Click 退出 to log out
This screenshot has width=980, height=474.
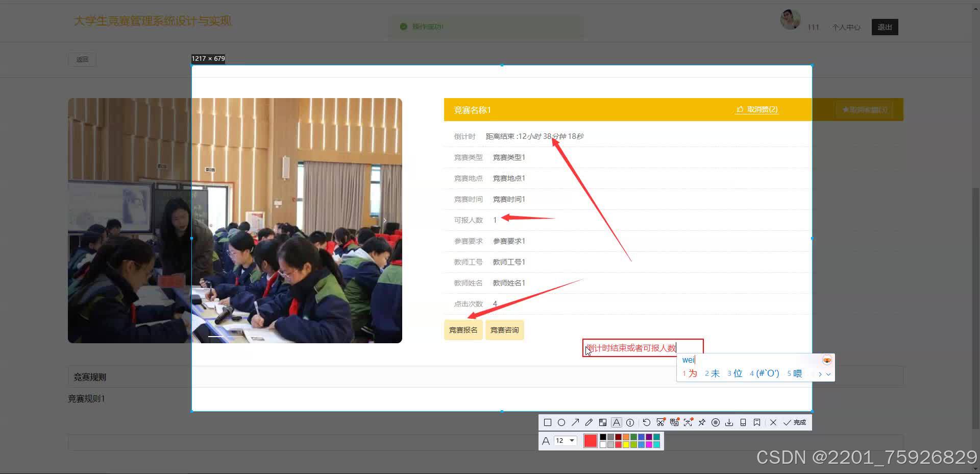click(885, 27)
